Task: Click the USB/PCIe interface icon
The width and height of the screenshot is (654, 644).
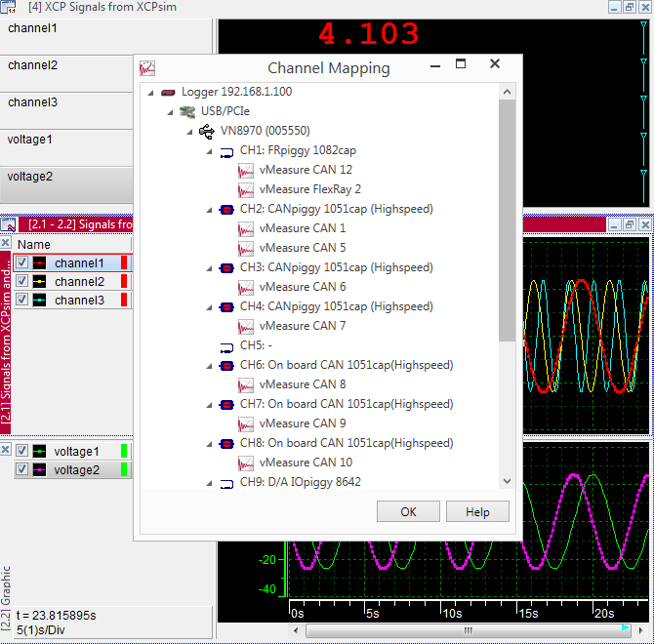Action: 187,111
